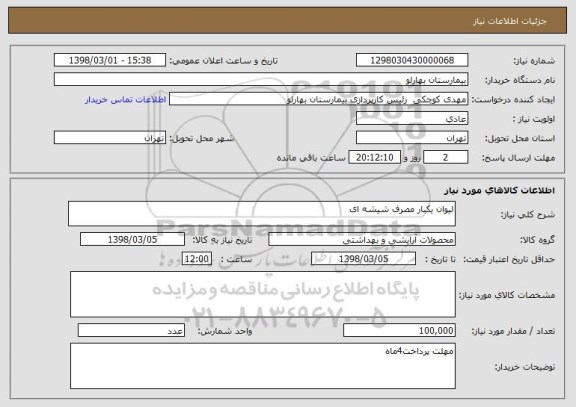Click the واحد شمارش field showing عدد

click(x=131, y=330)
